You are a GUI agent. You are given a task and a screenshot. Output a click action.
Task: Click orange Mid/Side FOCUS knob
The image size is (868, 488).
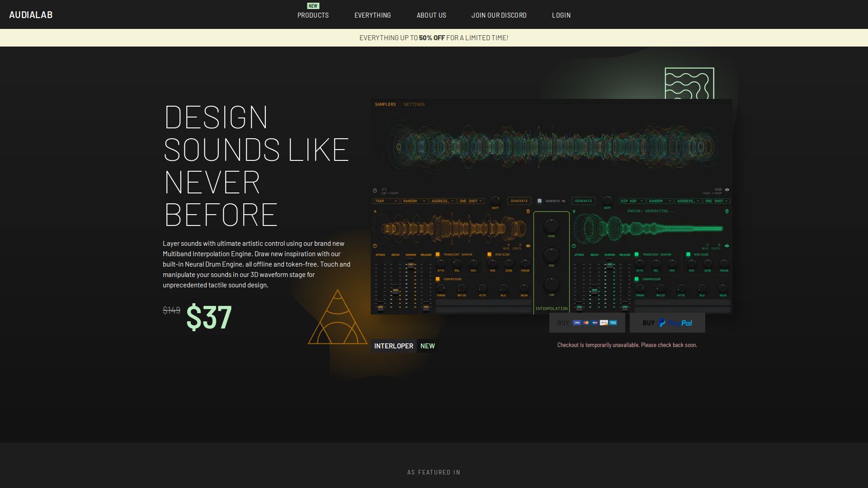525,263
